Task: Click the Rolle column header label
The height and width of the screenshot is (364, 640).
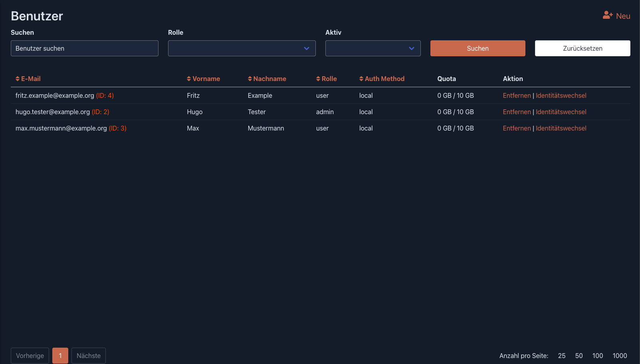Action: 329,79
